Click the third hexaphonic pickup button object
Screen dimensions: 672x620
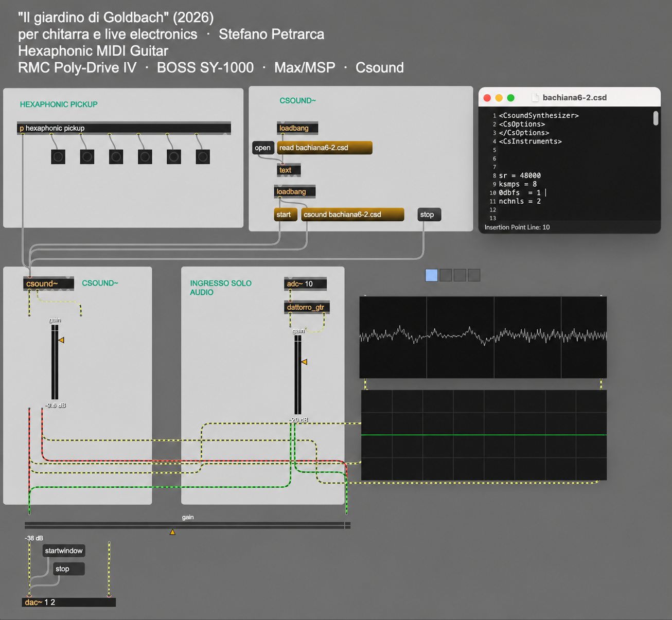[x=116, y=157]
